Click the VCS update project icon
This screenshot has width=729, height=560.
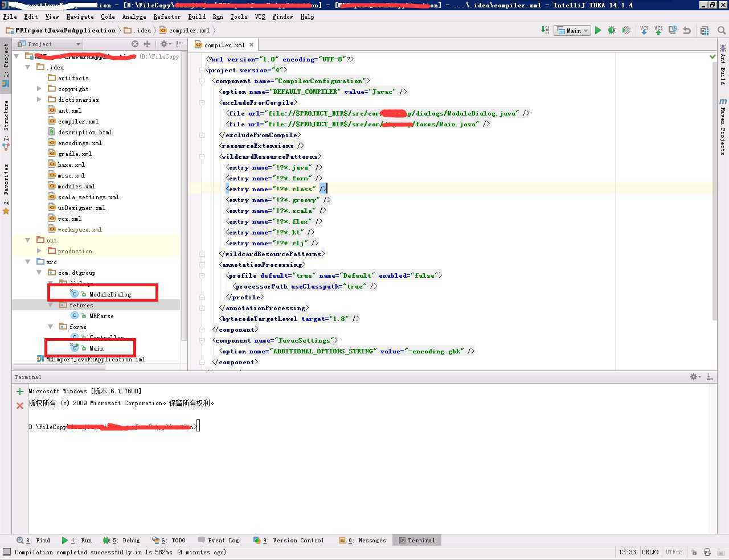click(644, 30)
